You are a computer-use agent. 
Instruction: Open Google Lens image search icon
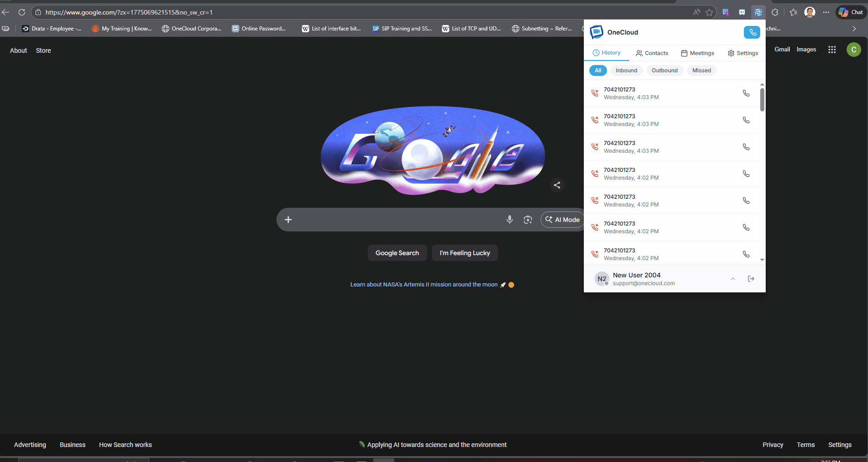point(527,220)
